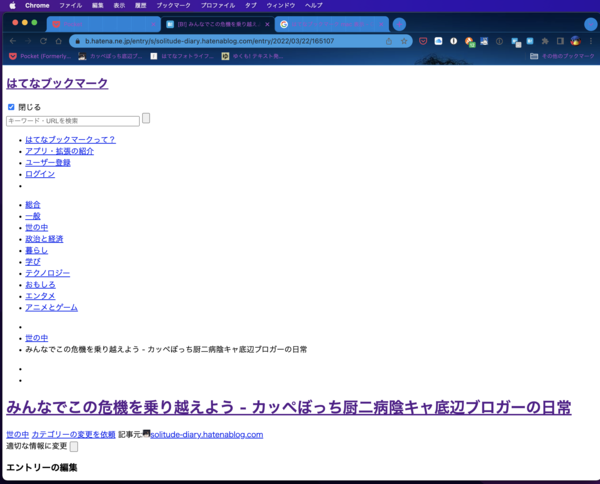Click the button next to 適切な情報に変更
The image size is (600, 484).
pyautogui.click(x=74, y=447)
